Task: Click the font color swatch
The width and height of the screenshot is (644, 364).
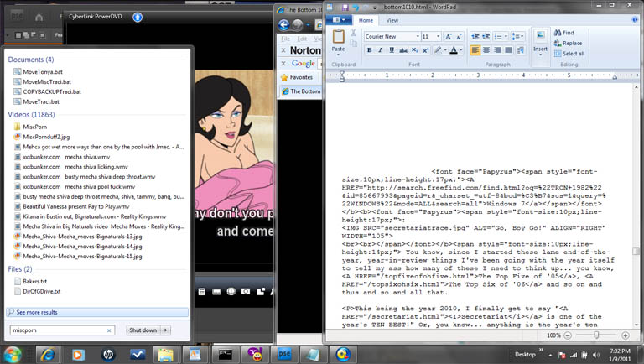Action: [454, 50]
